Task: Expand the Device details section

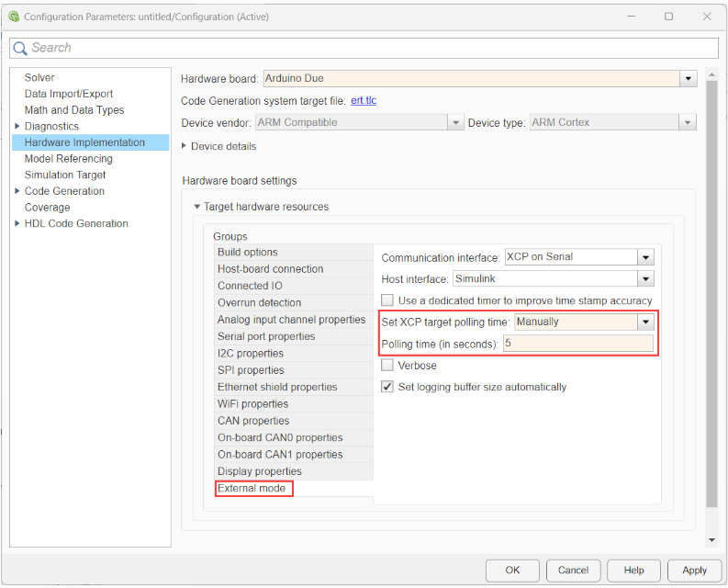Action: point(185,146)
